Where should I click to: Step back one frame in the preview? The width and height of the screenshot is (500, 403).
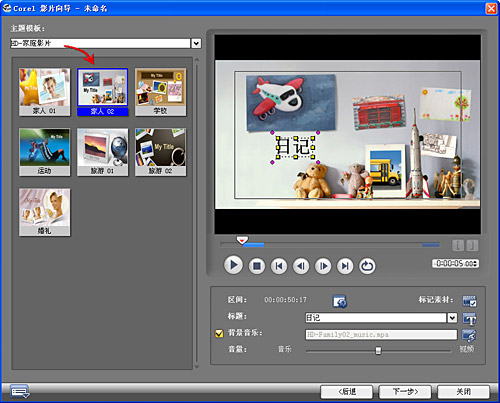[x=301, y=266]
